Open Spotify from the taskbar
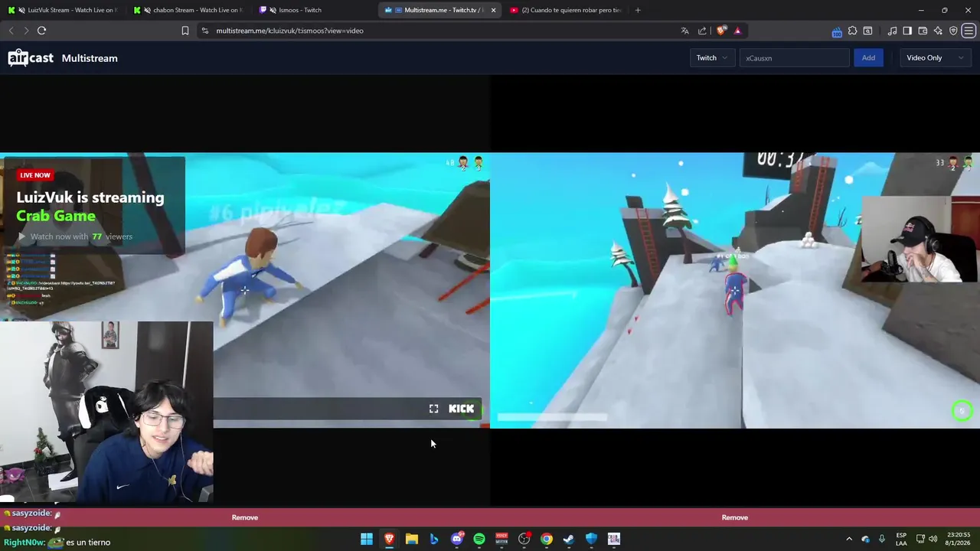Viewport: 980px width, 551px height. point(479,539)
